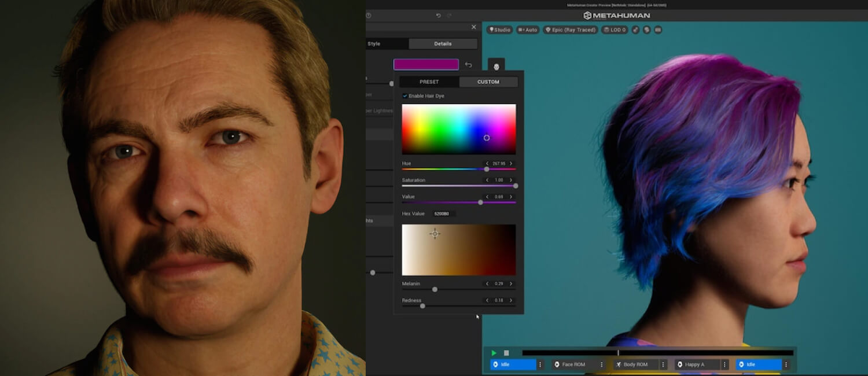The height and width of the screenshot is (376, 868).
Task: Increase the Hue value with right arrow
Action: [x=510, y=164]
